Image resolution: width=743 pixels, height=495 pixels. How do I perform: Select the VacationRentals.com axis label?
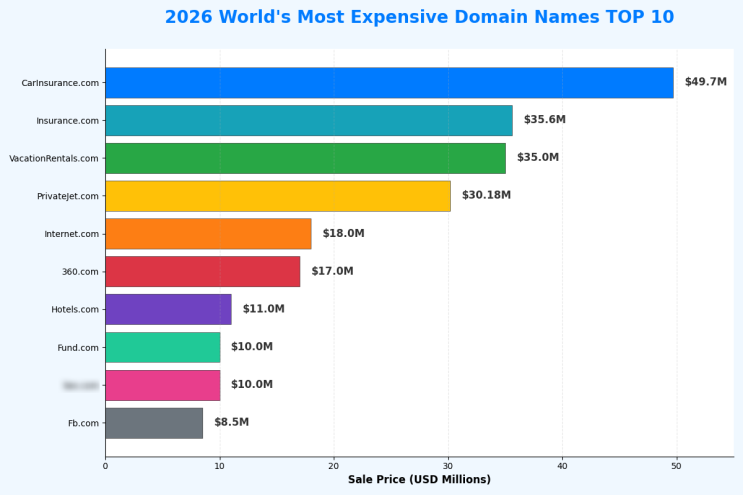(54, 158)
